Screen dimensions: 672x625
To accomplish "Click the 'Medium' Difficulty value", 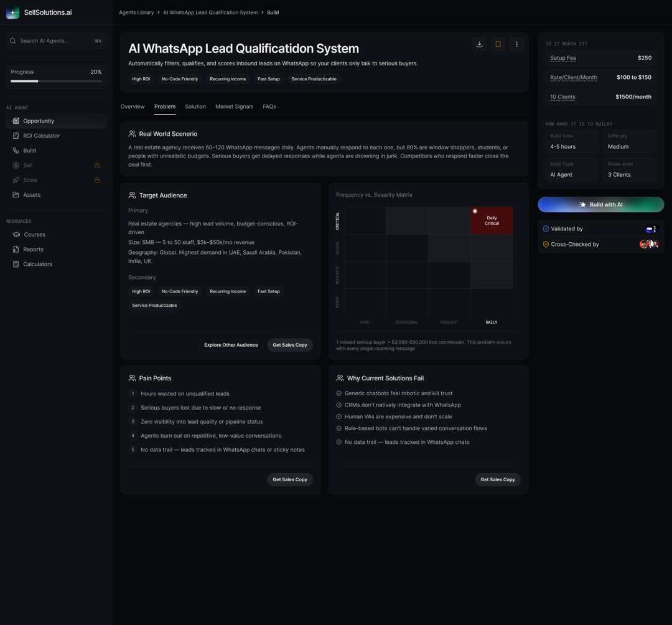I will [618, 147].
